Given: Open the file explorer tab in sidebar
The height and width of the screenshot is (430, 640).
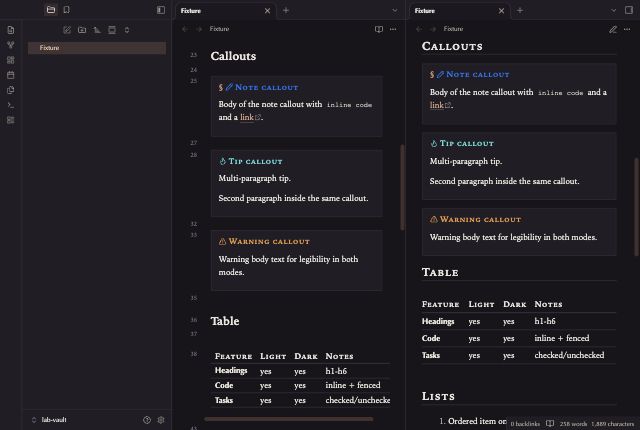Looking at the screenshot, I should 51,10.
